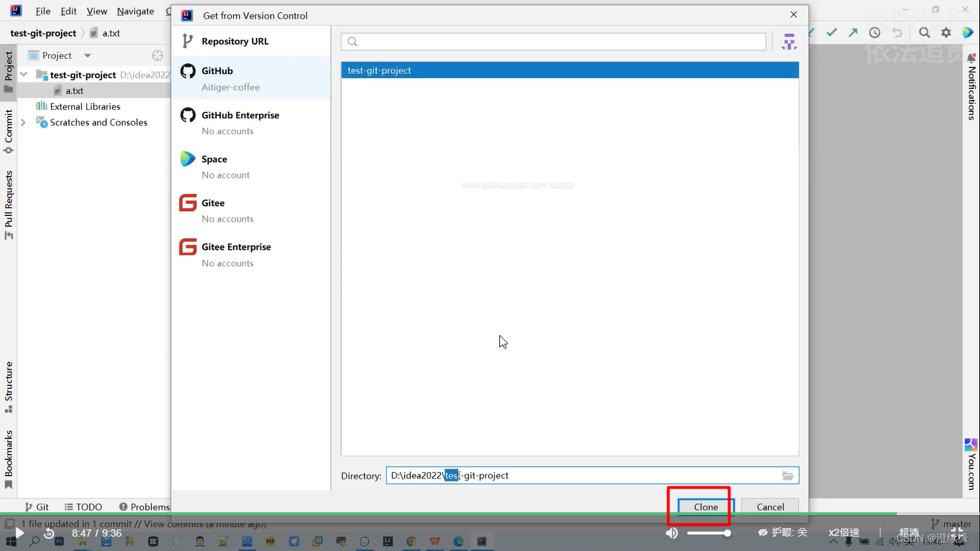The height and width of the screenshot is (551, 980).
Task: Click the tool windows toggle icon in status bar
Action: 9,524
